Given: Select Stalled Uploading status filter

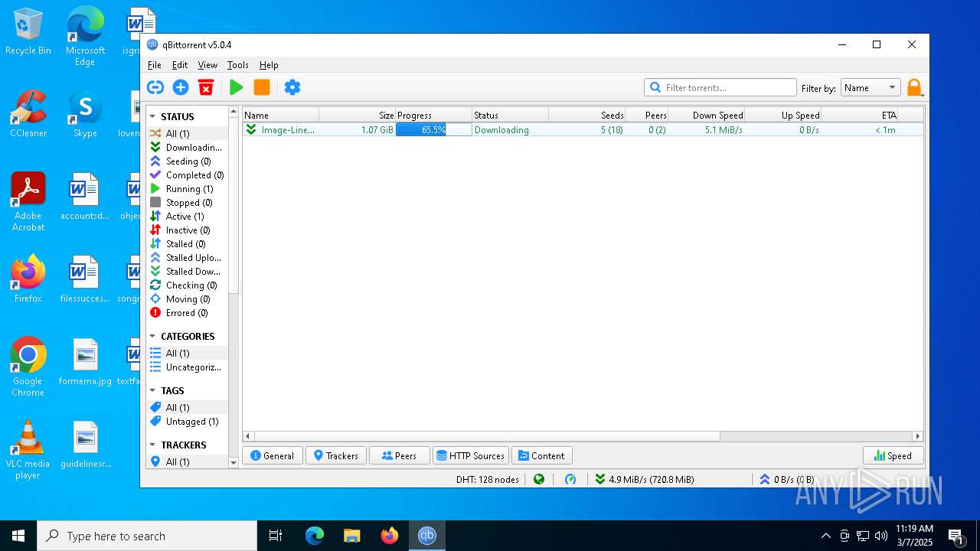Looking at the screenshot, I should click(x=187, y=257).
